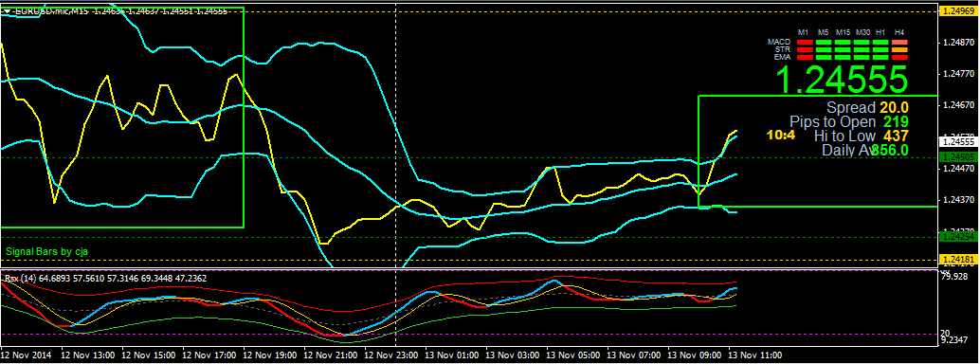
Task: Click the H1 MACD green signal bar
Action: click(x=880, y=42)
